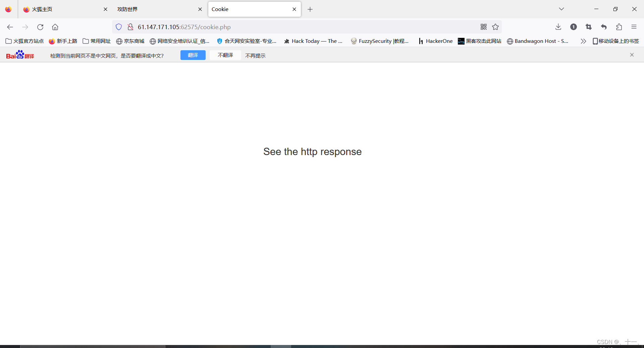The height and width of the screenshot is (348, 644).
Task: Open the 网络安全培训认证 bookmark
Action: pos(179,41)
